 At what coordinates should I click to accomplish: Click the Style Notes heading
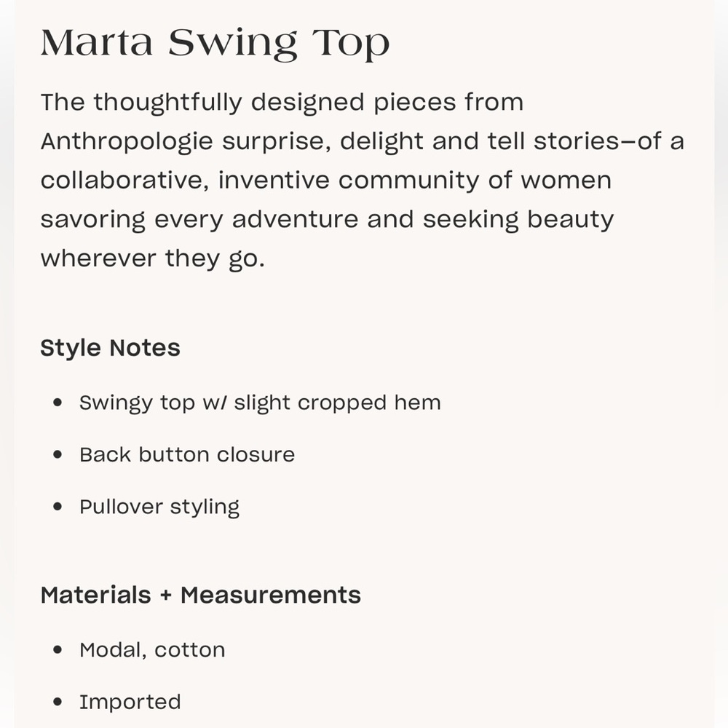coord(110,348)
